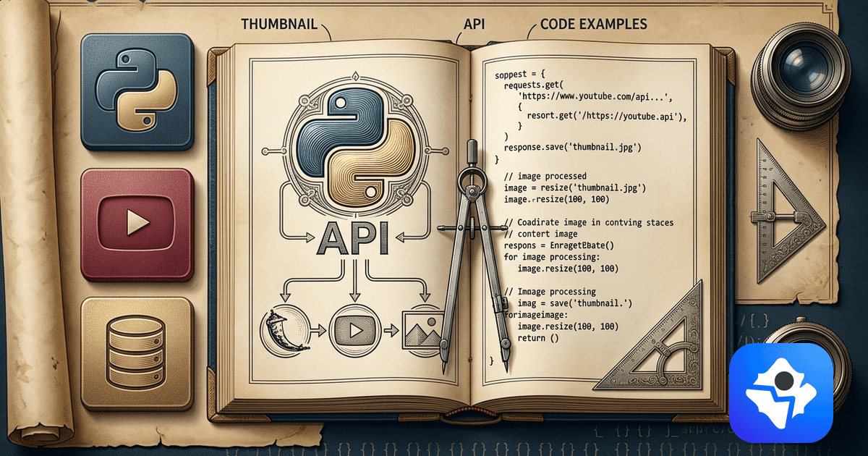Click the triangle ruler beside the camera lens
Image resolution: width=868 pixels, height=456 pixels.
[787, 211]
